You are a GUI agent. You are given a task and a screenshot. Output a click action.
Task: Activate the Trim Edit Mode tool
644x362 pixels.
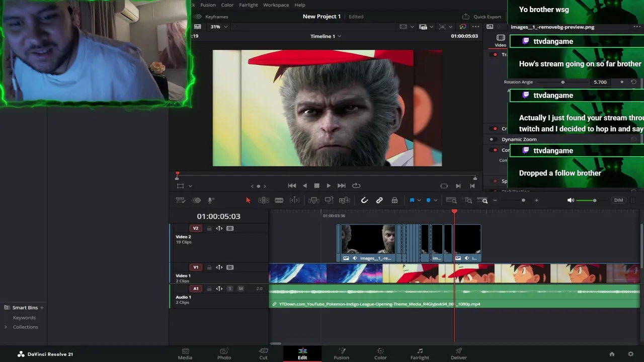[263, 200]
